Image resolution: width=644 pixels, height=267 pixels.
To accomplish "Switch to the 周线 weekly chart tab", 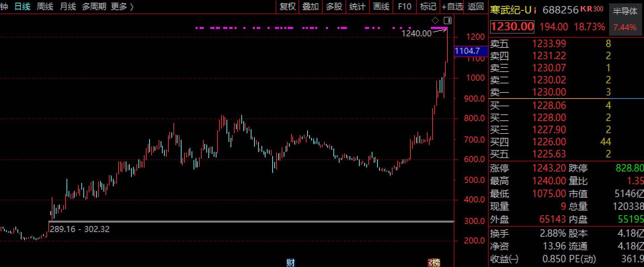I will [45, 7].
